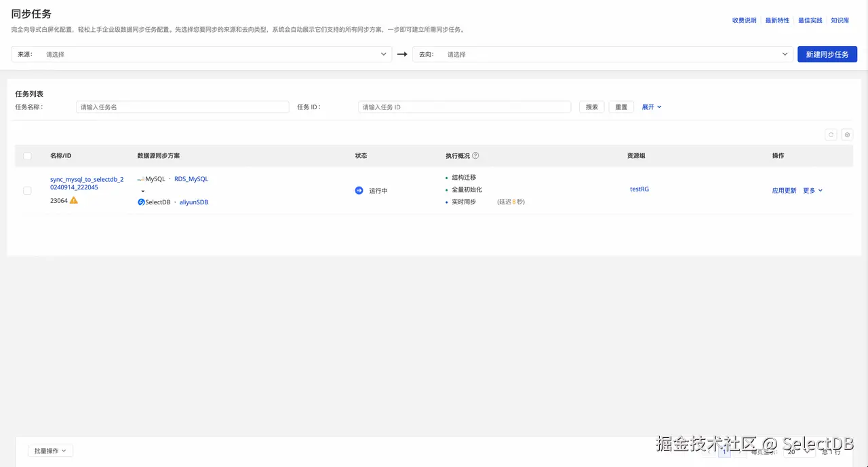Open the 来源 source type dropdown
This screenshot has width=868, height=467.
201,54
